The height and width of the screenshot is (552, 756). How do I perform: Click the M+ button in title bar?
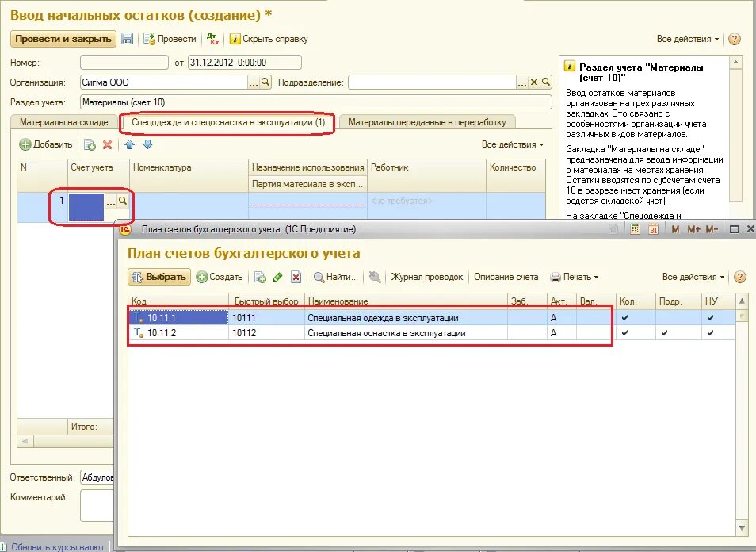click(693, 229)
